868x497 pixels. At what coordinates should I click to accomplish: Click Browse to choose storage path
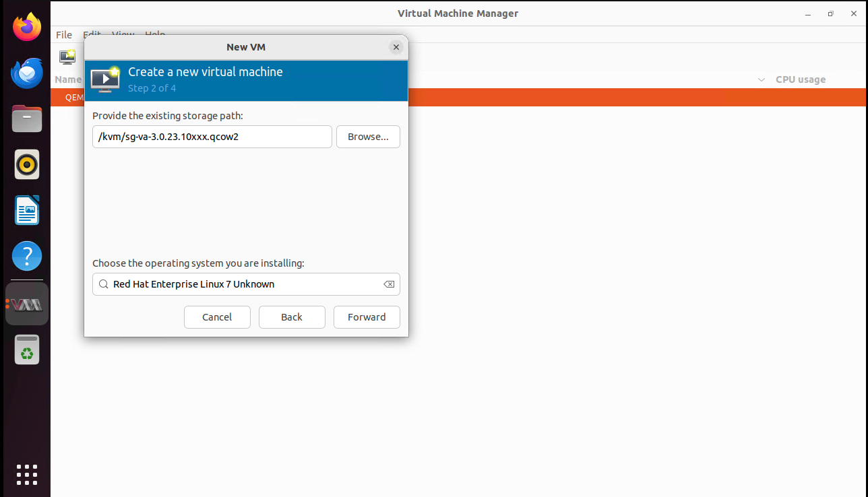pyautogui.click(x=368, y=137)
